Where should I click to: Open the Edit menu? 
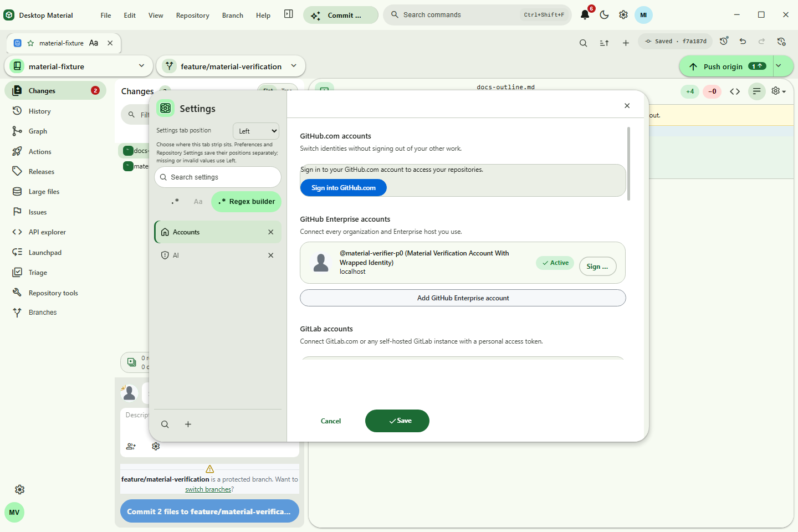tap(130, 15)
